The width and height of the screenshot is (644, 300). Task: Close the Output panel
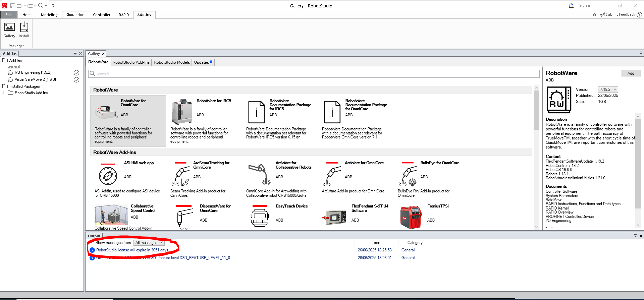(641, 236)
